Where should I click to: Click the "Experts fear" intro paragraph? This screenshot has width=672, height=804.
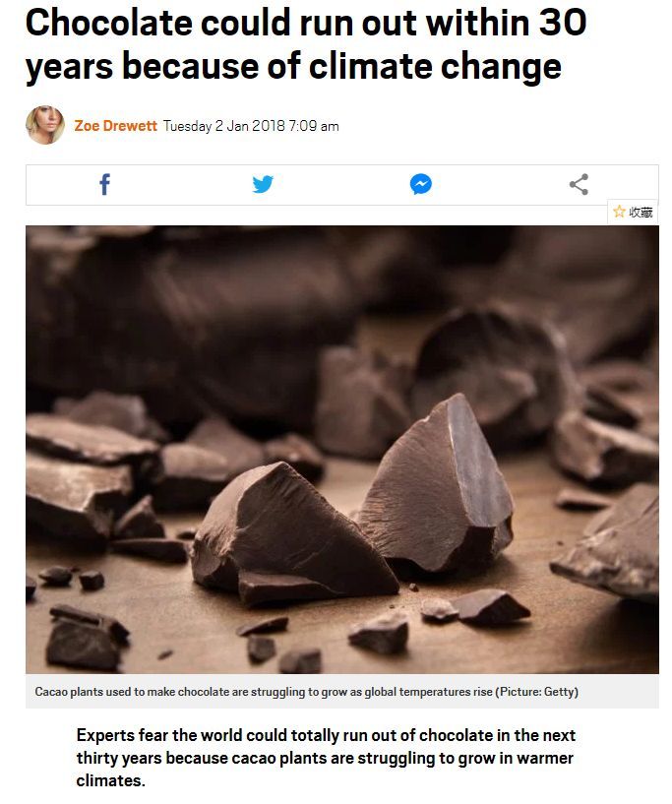click(325, 758)
